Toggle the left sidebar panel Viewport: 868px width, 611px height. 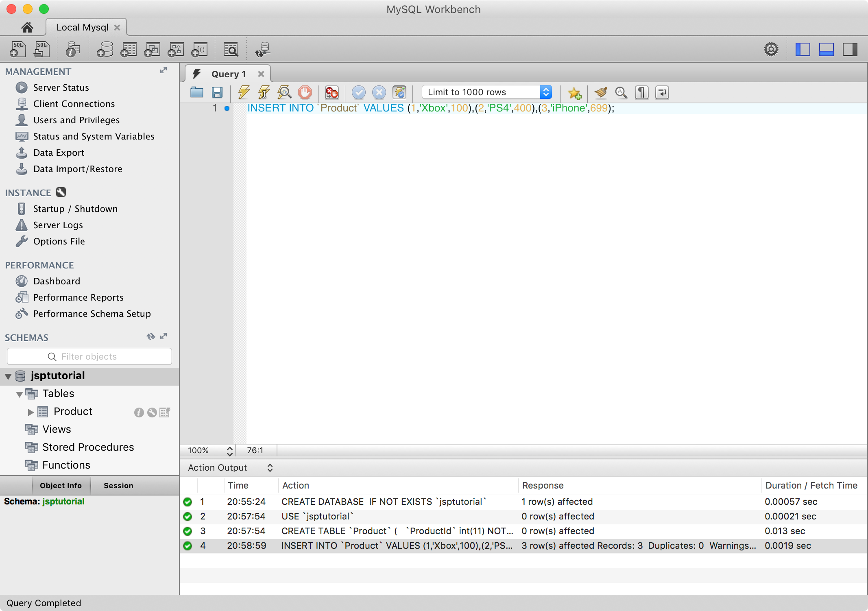803,49
